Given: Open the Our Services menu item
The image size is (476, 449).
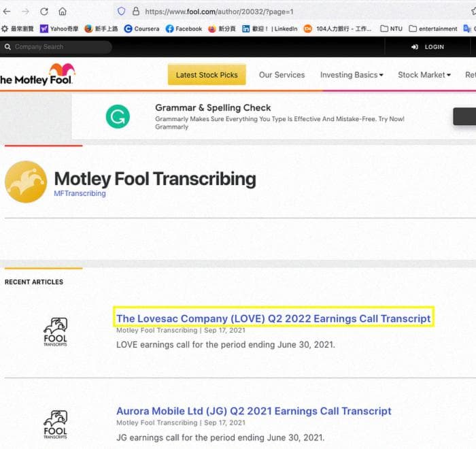Looking at the screenshot, I should point(282,75).
